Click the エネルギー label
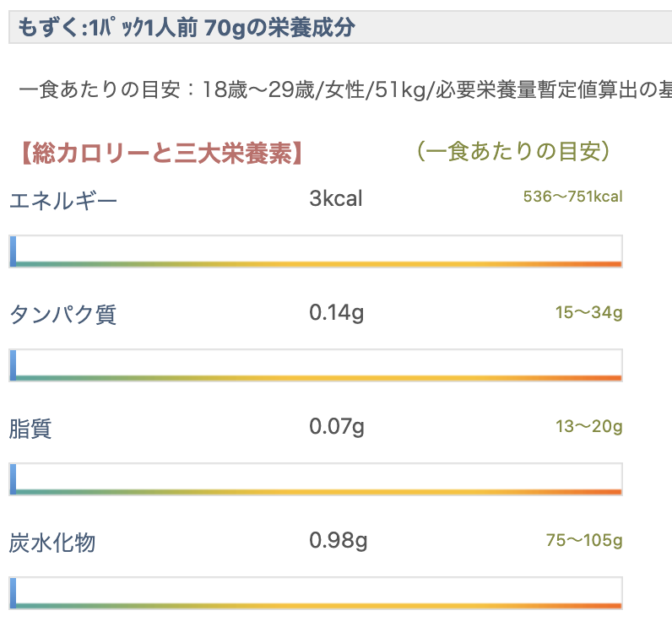The image size is (672, 643). 63,201
